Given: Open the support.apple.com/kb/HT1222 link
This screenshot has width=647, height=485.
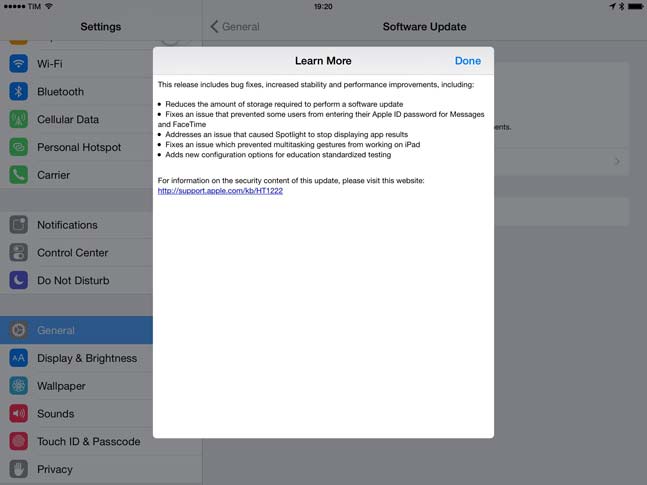Looking at the screenshot, I should (x=220, y=191).
